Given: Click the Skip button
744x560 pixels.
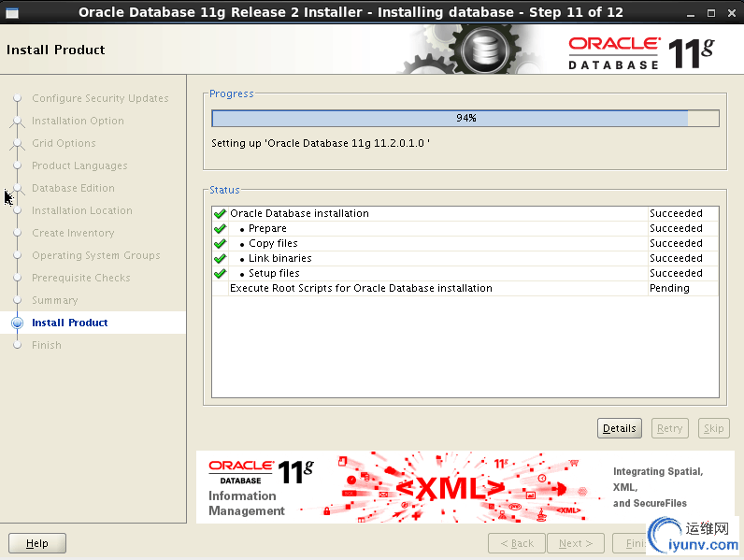Looking at the screenshot, I should pyautogui.click(x=714, y=428).
